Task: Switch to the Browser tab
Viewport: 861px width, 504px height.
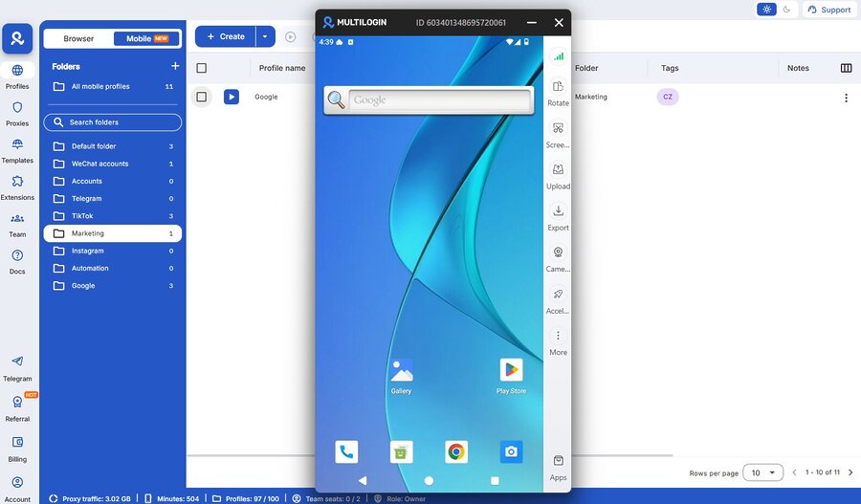Action: tap(78, 38)
